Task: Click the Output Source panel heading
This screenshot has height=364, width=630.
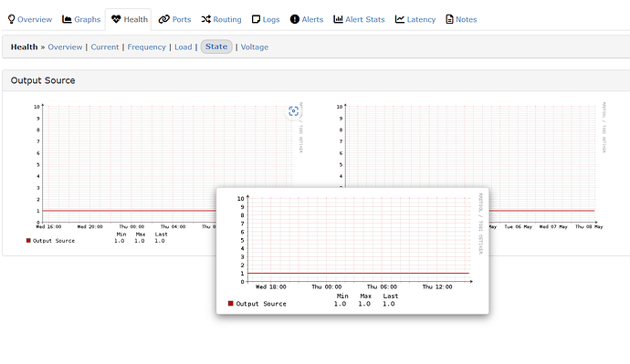Action: point(43,80)
